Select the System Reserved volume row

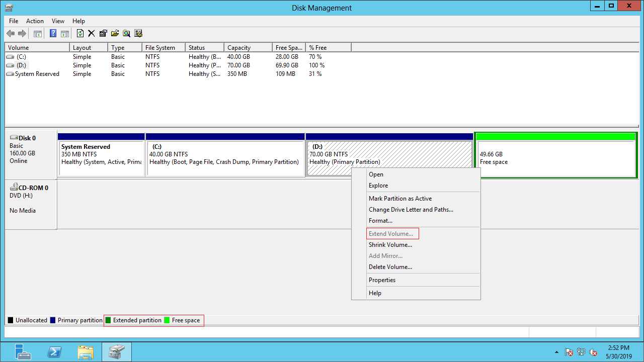(37, 74)
